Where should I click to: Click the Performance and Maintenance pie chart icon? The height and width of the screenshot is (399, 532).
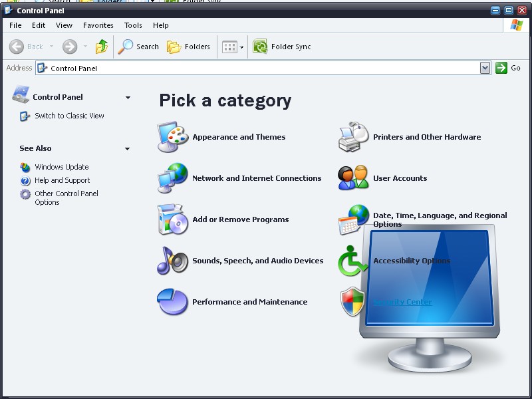point(172,302)
